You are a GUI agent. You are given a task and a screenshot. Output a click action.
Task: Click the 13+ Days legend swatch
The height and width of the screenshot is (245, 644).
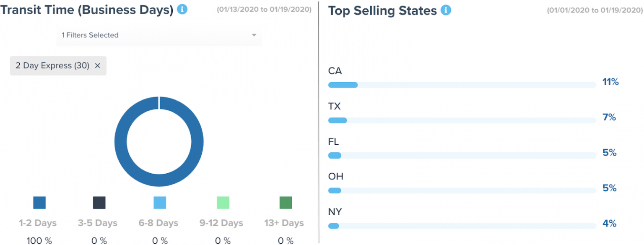point(286,203)
